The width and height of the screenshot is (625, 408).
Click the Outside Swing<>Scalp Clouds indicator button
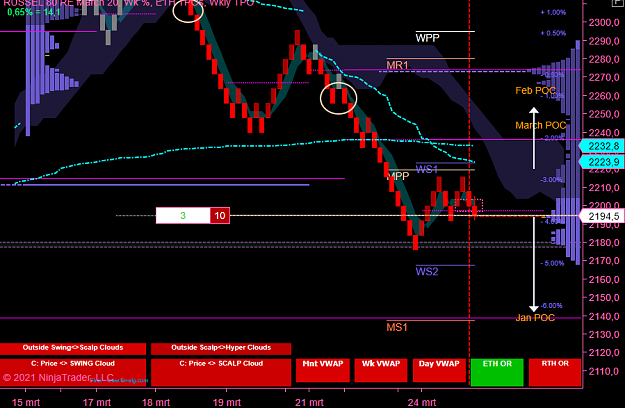tap(73, 348)
